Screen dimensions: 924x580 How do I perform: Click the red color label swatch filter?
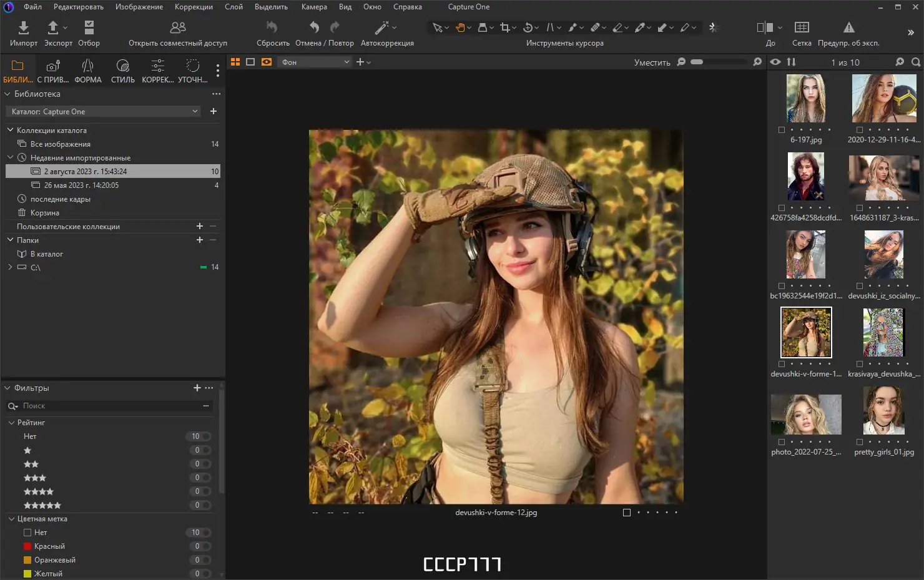point(27,546)
